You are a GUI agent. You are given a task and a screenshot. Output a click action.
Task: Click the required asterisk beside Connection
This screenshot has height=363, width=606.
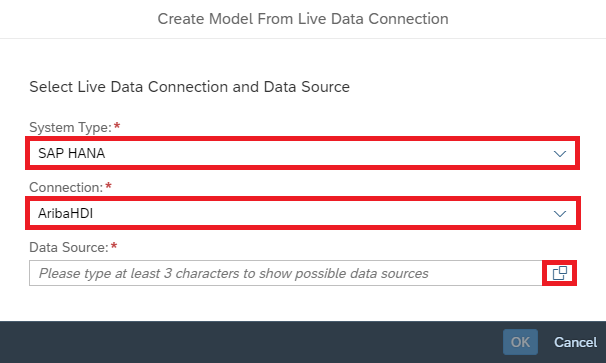(108, 186)
